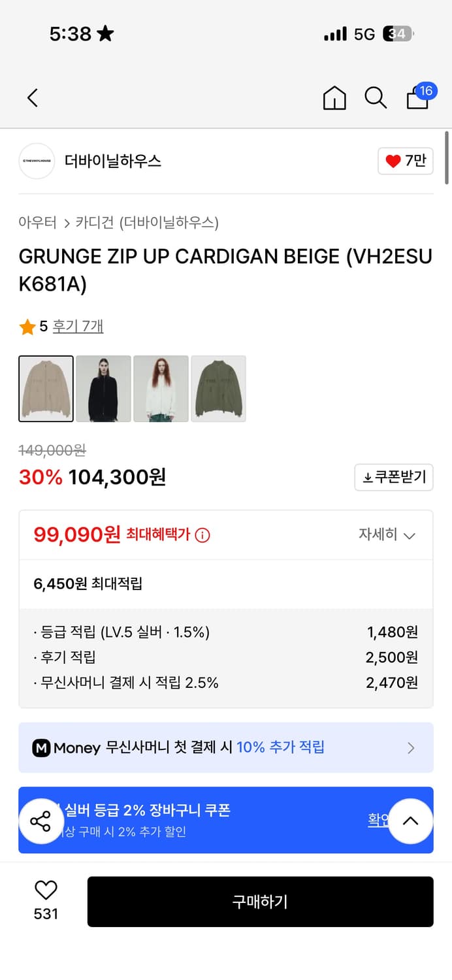The width and height of the screenshot is (452, 980).
Task: Select the olive green cardigan thumbnail
Action: tap(218, 389)
